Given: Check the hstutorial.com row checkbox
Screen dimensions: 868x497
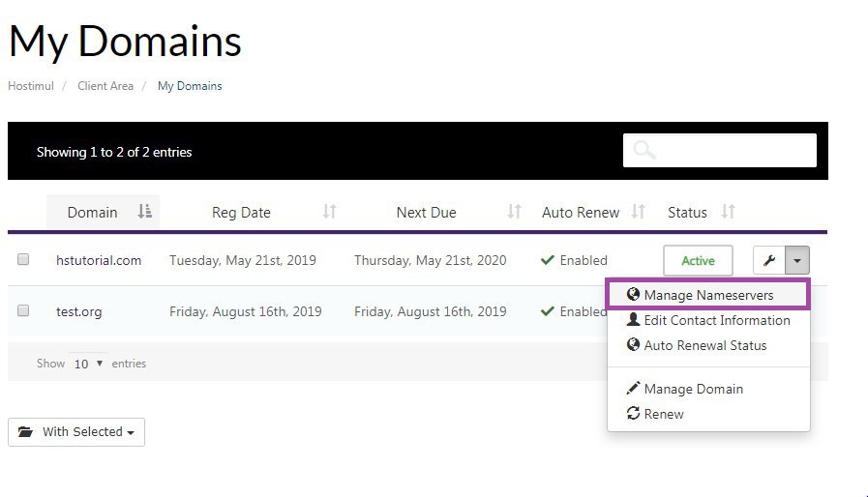Looking at the screenshot, I should [23, 259].
